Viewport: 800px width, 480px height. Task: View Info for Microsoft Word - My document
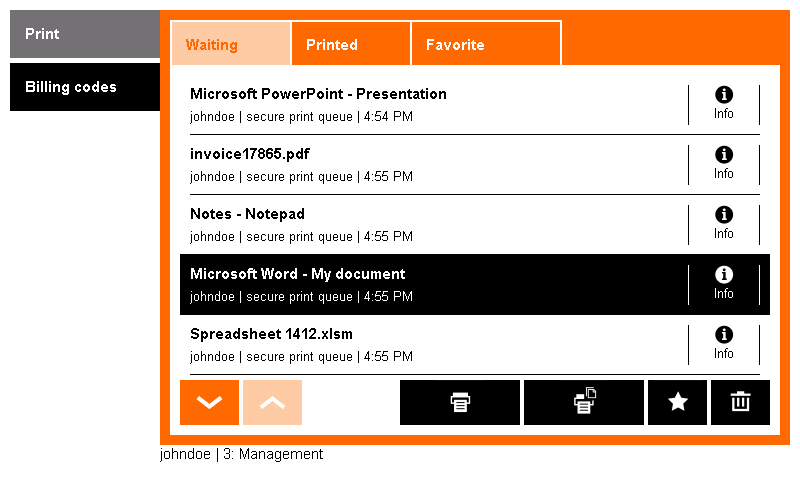point(723,285)
